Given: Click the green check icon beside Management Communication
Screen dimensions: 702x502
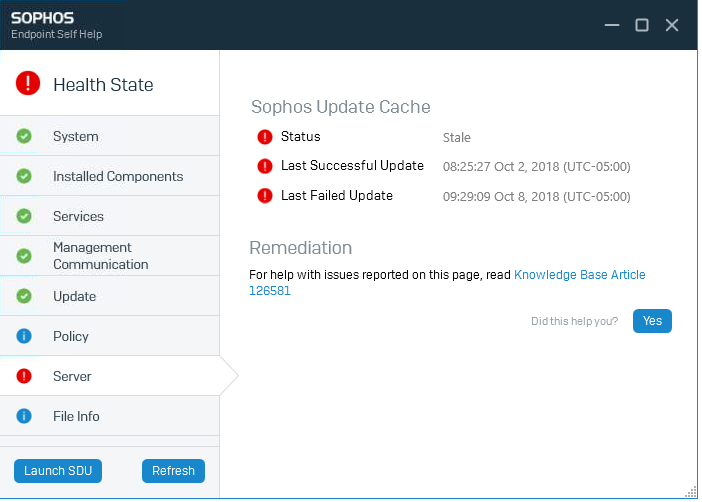Looking at the screenshot, I should pyautogui.click(x=24, y=256).
